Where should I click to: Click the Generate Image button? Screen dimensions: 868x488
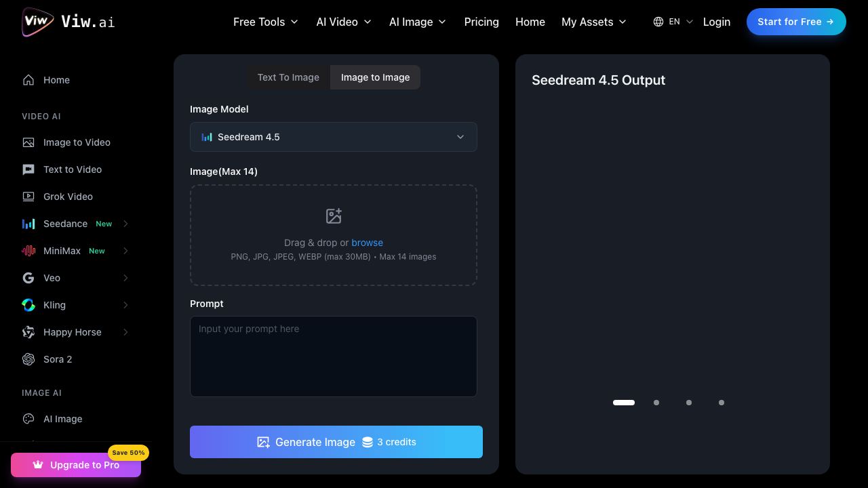pyautogui.click(x=336, y=442)
